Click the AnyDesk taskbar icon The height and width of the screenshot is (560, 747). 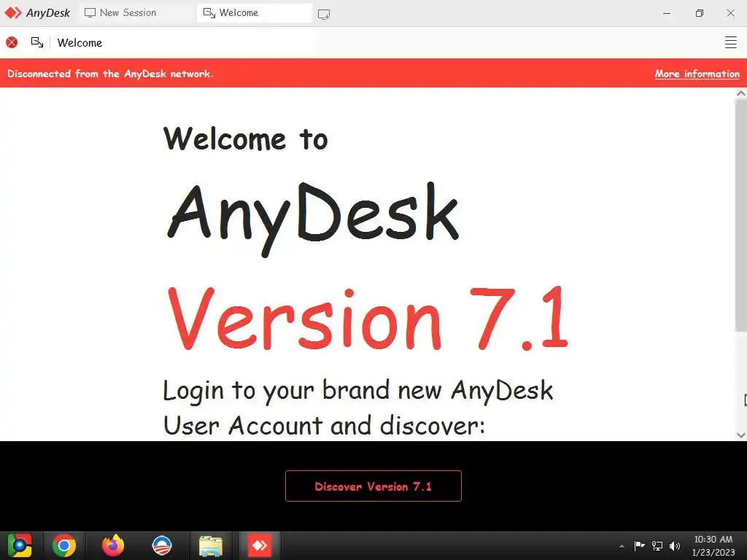pos(260,545)
